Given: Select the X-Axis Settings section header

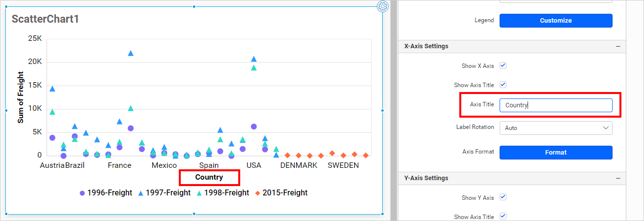Looking at the screenshot, I should (426, 46).
